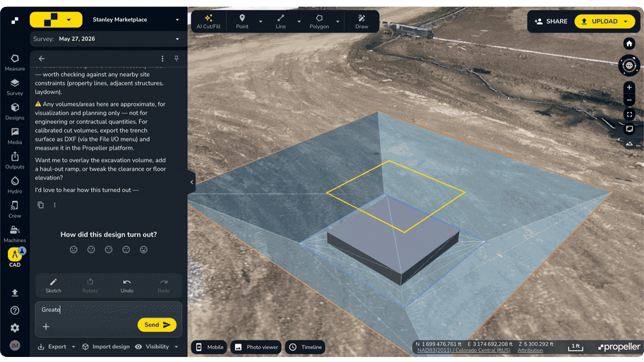
Task: Open the Photo viewer tab
Action: 256,347
